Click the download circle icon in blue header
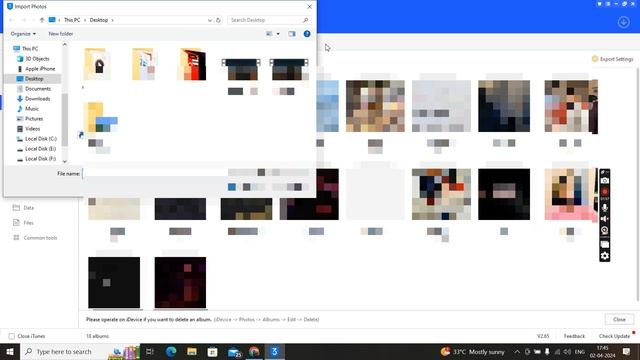 coord(623,22)
